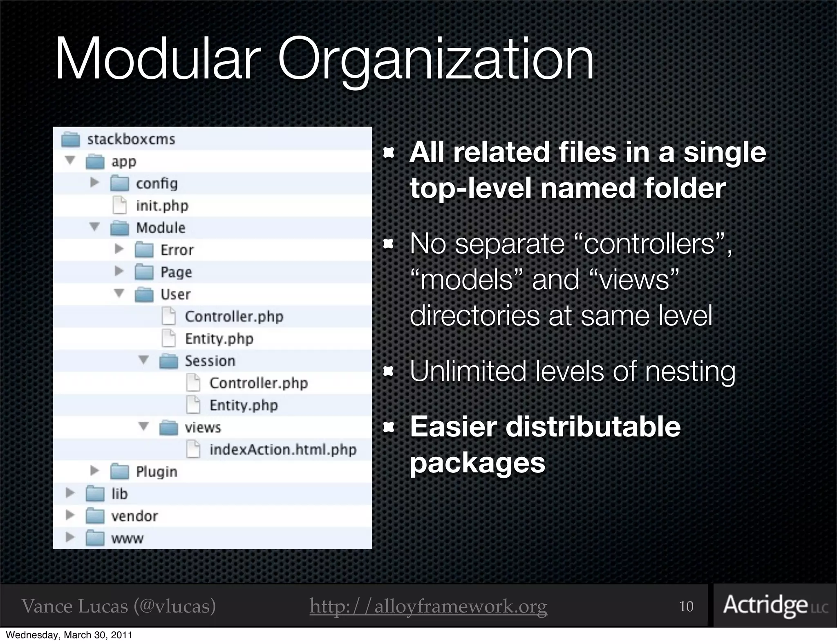Collapse the Session folder triangle
The height and width of the screenshot is (644, 837).
pos(143,360)
